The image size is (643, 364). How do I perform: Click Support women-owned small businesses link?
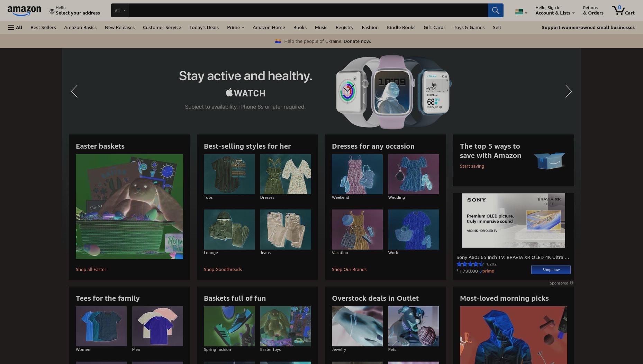click(588, 27)
